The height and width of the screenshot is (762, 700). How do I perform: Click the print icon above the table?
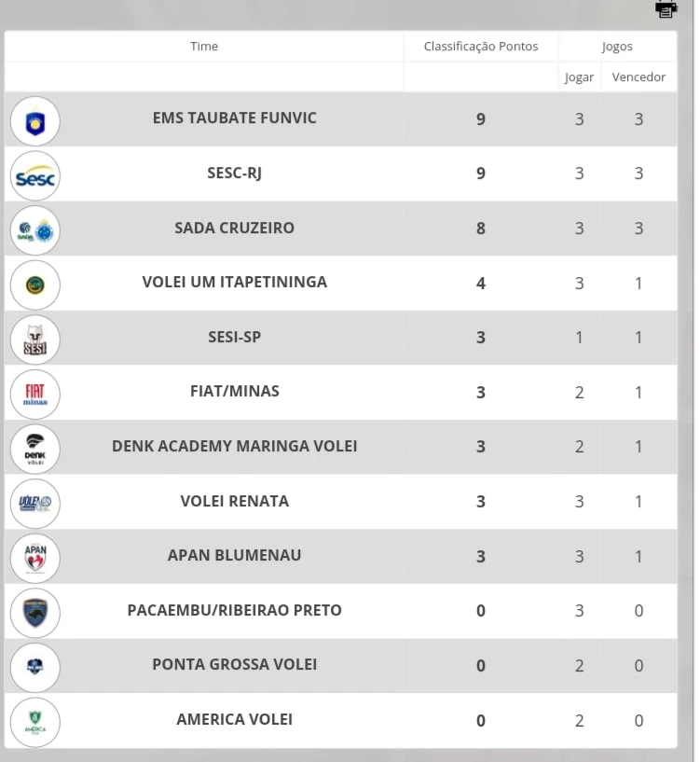pos(666,8)
